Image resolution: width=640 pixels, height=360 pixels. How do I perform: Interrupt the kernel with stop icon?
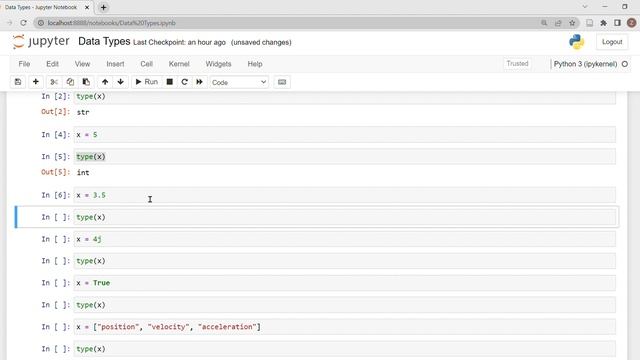(x=169, y=82)
